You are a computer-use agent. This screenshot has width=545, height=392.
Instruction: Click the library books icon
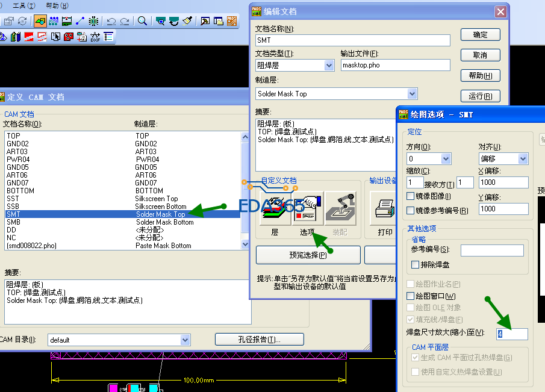pyautogui.click(x=16, y=37)
